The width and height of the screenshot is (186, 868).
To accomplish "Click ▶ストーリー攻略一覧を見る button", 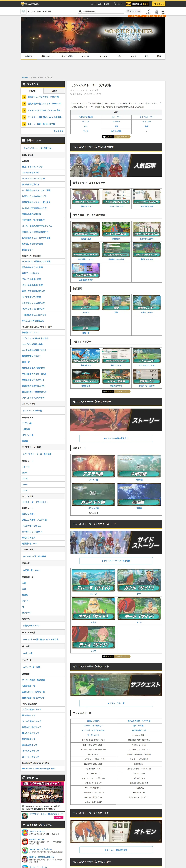I will 116,438.
